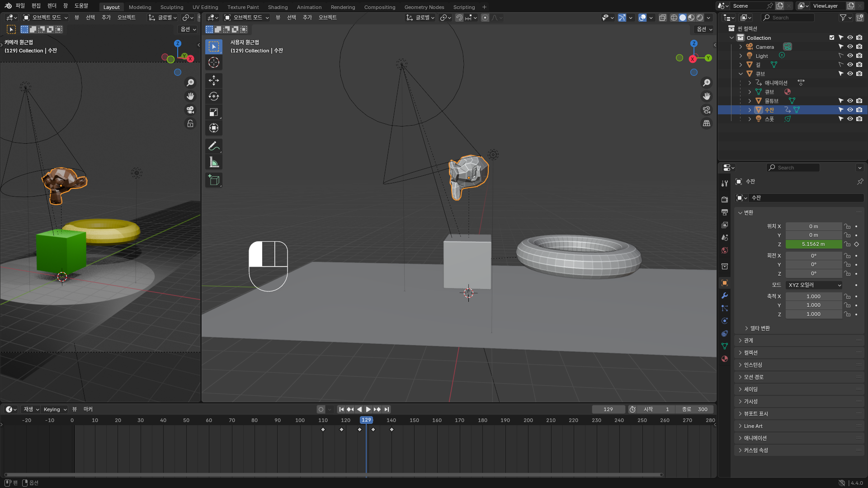Hide the Camera object in outliner
868x488 pixels.
tap(850, 47)
